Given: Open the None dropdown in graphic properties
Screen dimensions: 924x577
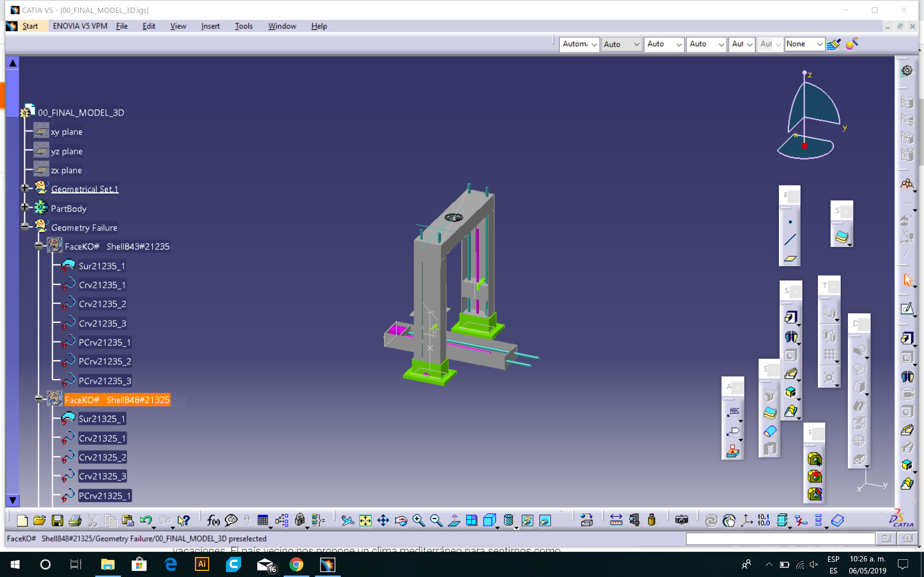Looking at the screenshot, I should click(805, 44).
